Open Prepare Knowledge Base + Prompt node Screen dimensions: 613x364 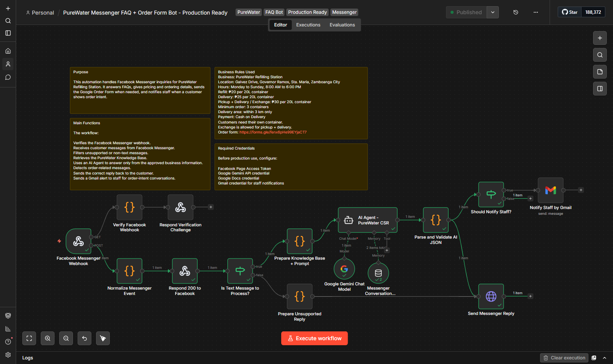click(x=300, y=241)
